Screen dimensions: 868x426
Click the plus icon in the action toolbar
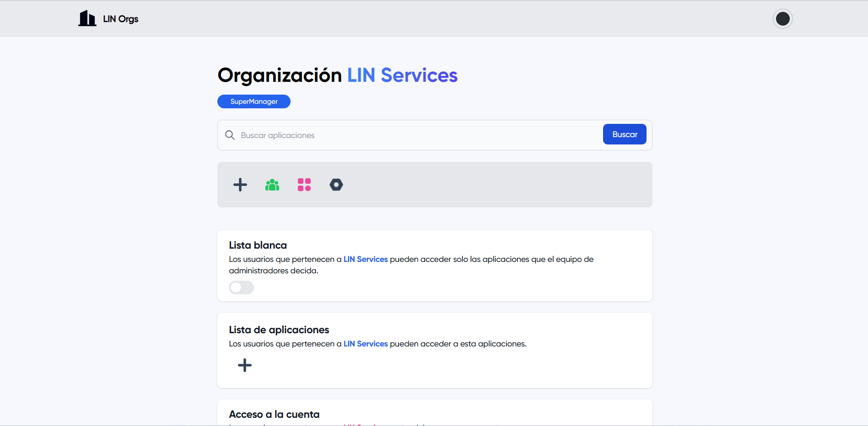coord(240,185)
